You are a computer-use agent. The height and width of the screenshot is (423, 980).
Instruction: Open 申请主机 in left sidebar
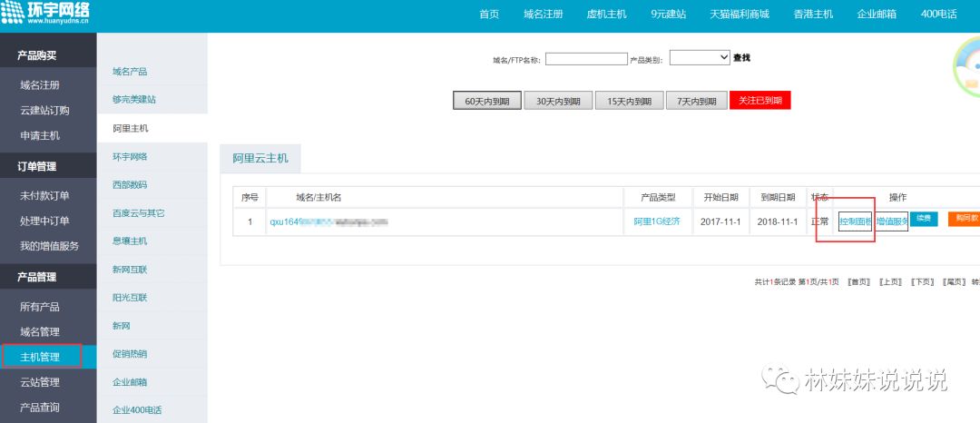(40, 135)
